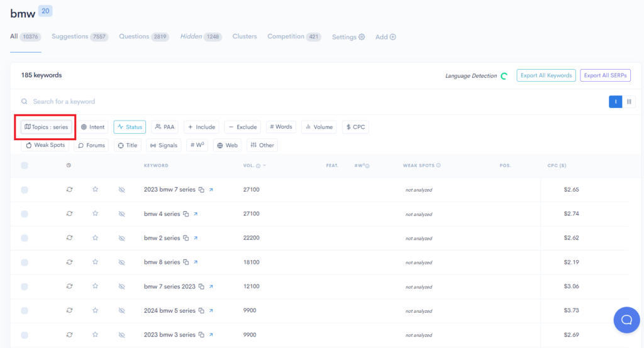The height and width of the screenshot is (348, 644).
Task: Refresh the '2023 bmw 7 series' keyword row
Action: click(69, 190)
